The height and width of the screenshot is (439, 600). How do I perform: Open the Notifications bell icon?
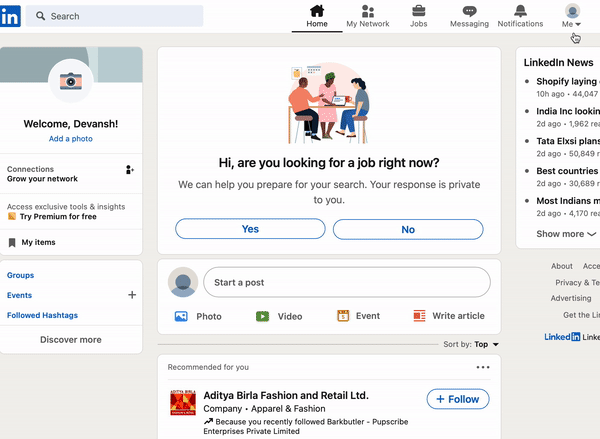(x=520, y=11)
